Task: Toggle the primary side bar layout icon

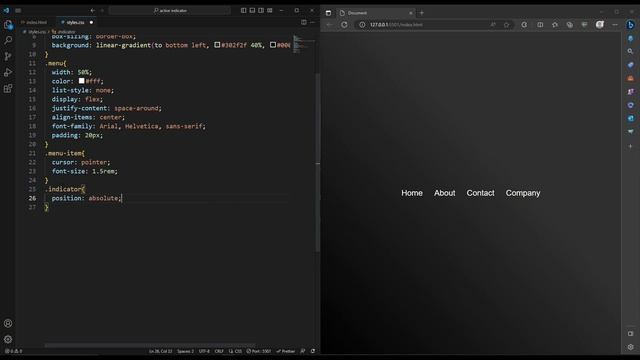Action: [243, 11]
